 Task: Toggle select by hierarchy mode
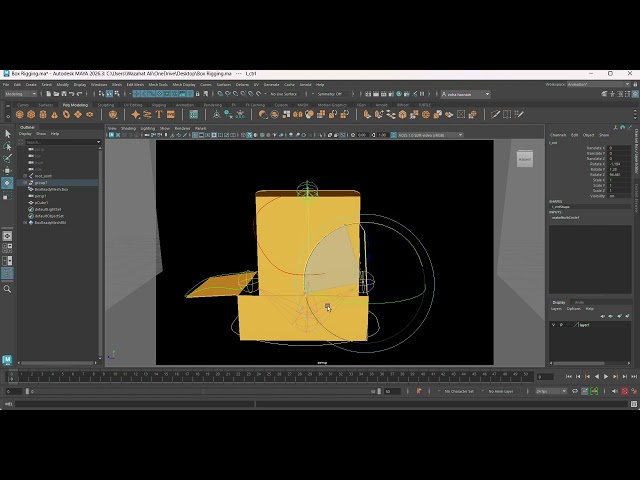(102, 94)
